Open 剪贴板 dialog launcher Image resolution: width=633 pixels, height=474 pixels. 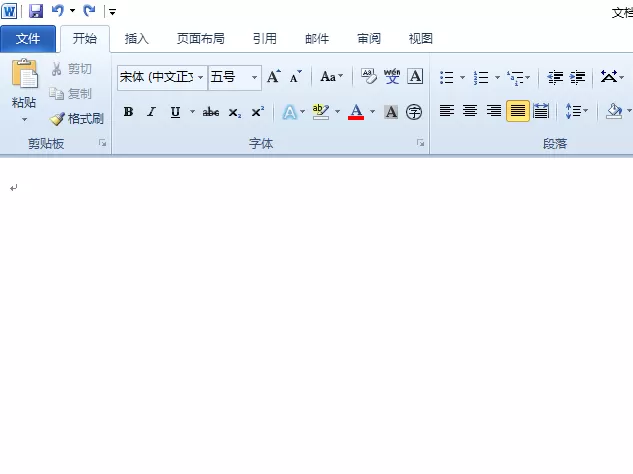[x=103, y=143]
